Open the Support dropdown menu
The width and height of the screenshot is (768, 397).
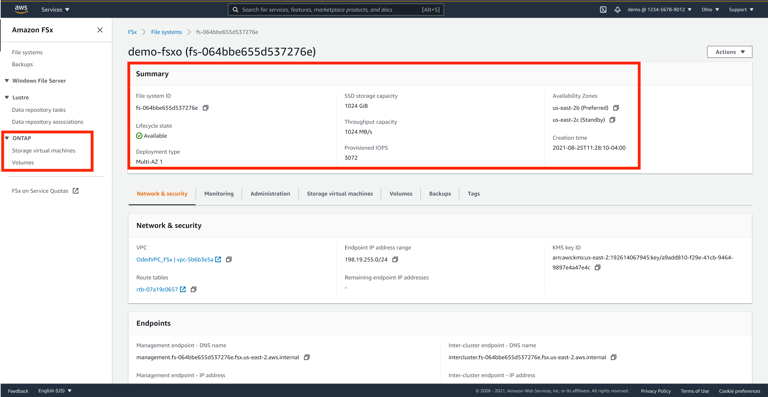click(741, 9)
